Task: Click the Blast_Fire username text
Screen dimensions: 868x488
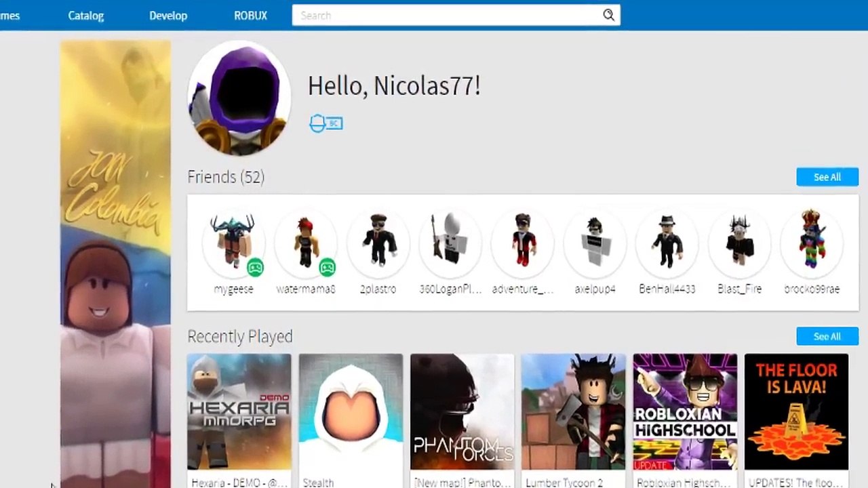Action: (x=739, y=289)
